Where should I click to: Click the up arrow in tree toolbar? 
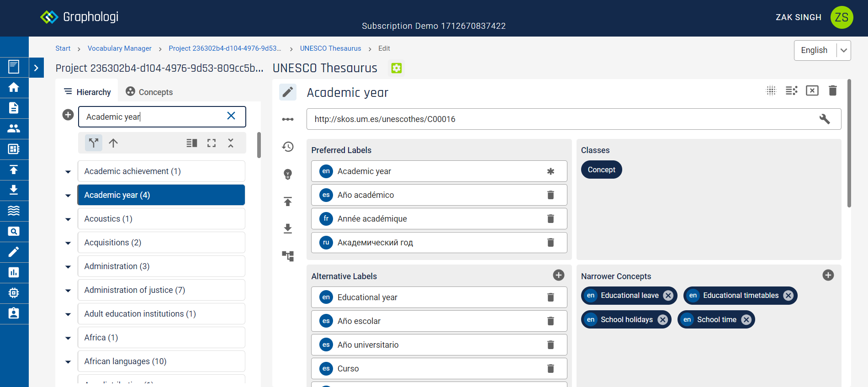pyautogui.click(x=113, y=143)
